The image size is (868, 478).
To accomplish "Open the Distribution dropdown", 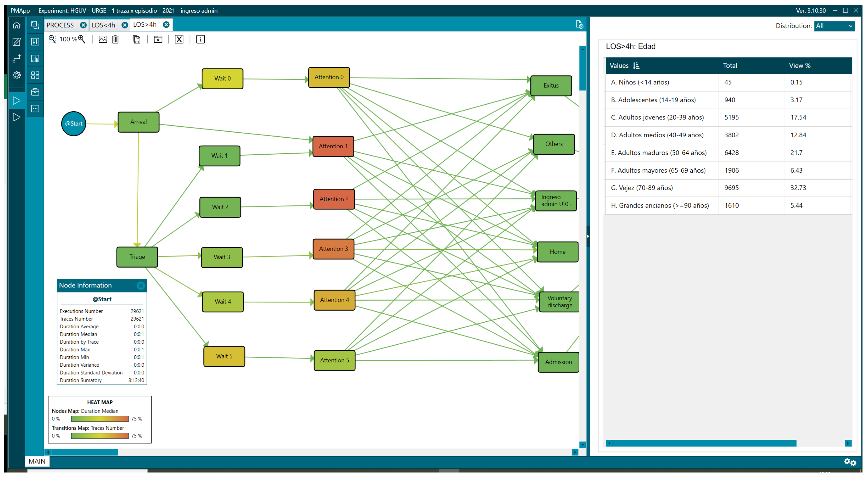I will click(x=834, y=26).
